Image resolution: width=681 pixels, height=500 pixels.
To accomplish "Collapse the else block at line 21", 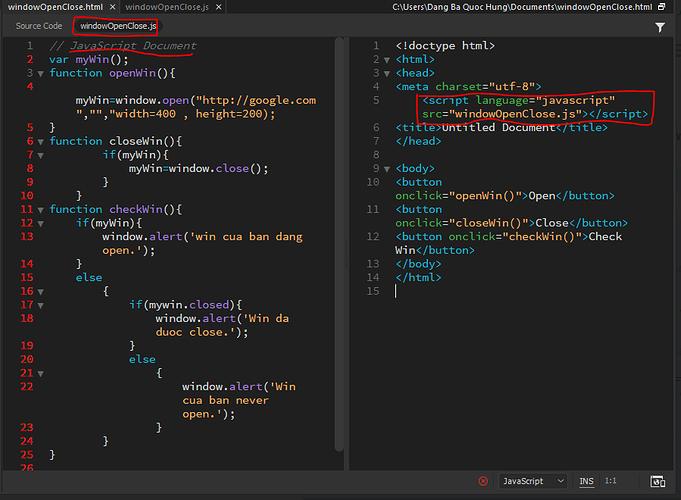I will tap(40, 374).
